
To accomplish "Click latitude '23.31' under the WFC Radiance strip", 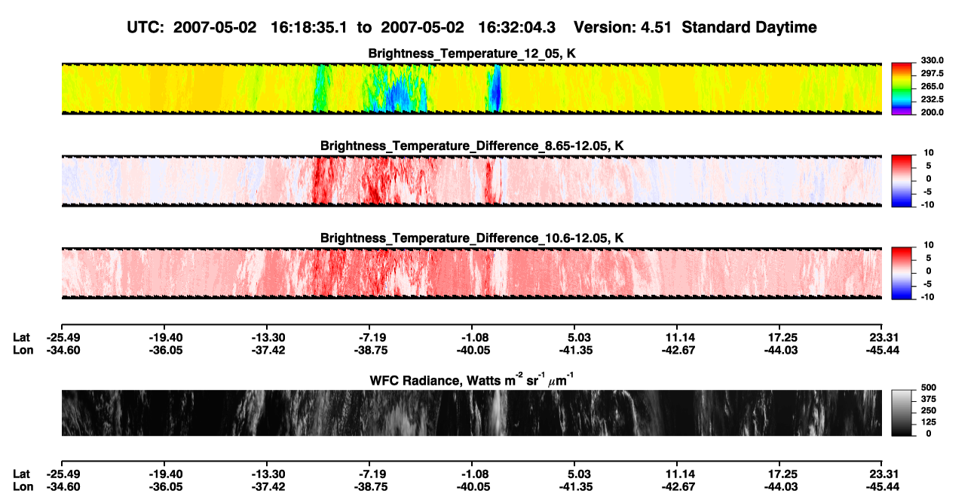I will coord(884,474).
